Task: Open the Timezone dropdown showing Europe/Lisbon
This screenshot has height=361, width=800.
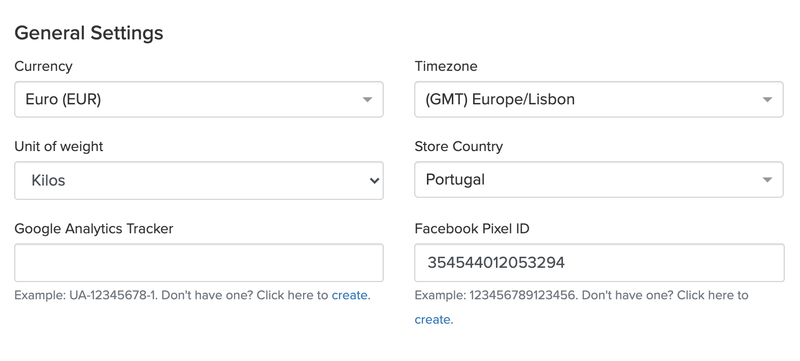Action: 598,99
